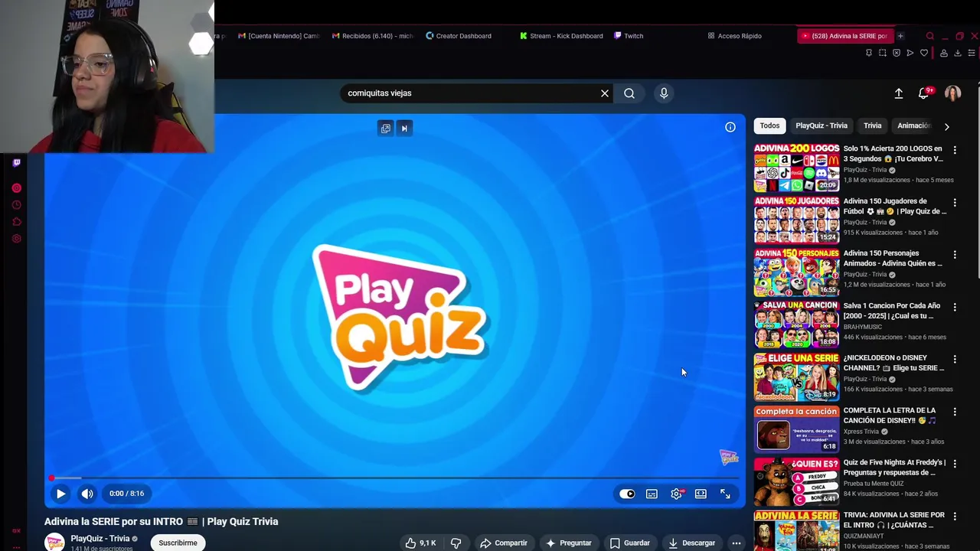This screenshot has height=551, width=980.
Task: Open Xpress Trivia channel link
Action: click(861, 432)
